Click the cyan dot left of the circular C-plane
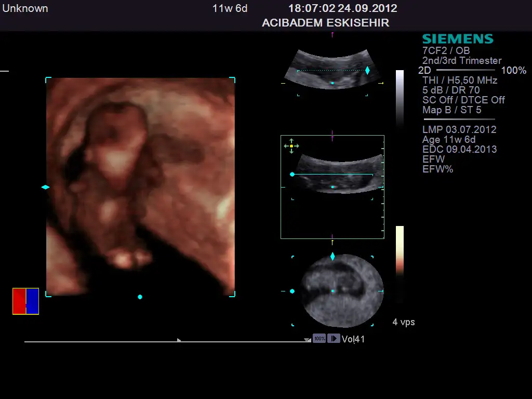The height and width of the screenshot is (399, 532). (292, 291)
